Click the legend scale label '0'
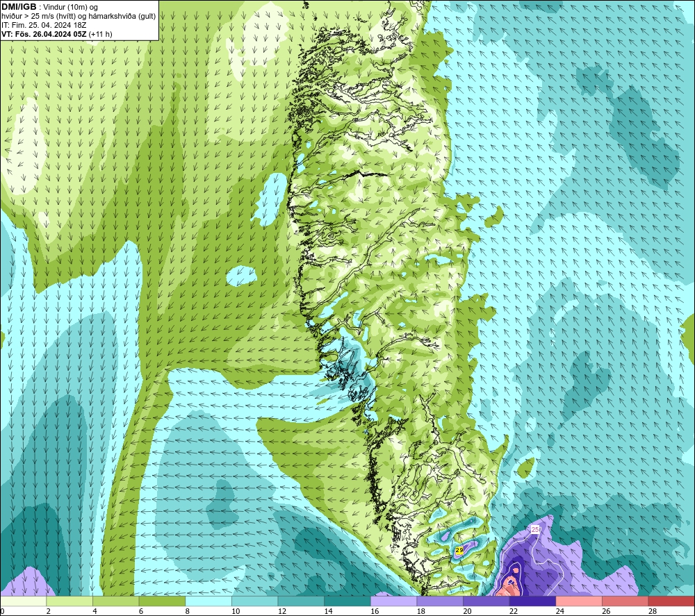Screen dimensions: 695x616 coord(2,611)
